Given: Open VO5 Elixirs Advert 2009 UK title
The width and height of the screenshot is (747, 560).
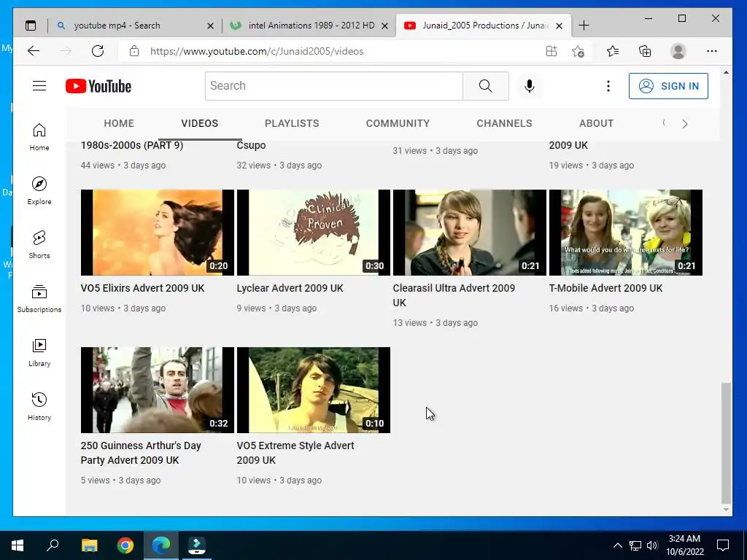Looking at the screenshot, I should (142, 288).
